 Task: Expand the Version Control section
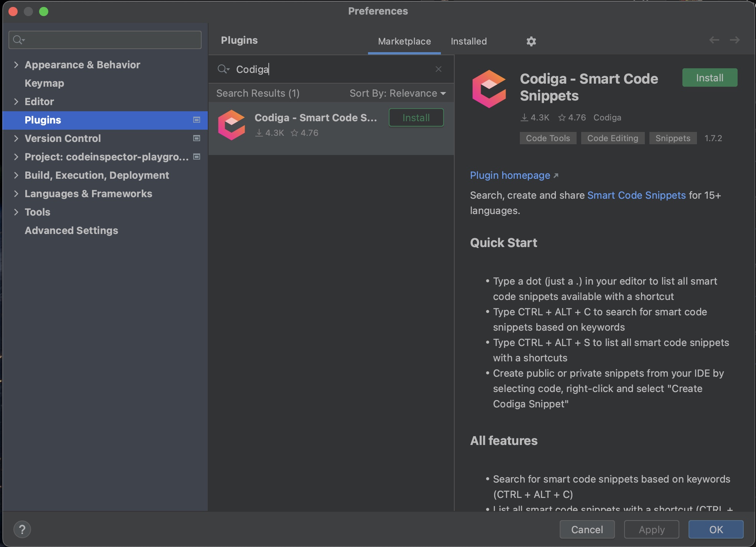[x=15, y=138]
